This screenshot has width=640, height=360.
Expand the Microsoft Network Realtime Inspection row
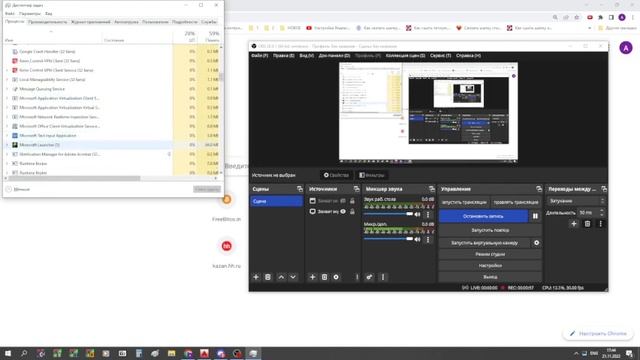coord(7,117)
